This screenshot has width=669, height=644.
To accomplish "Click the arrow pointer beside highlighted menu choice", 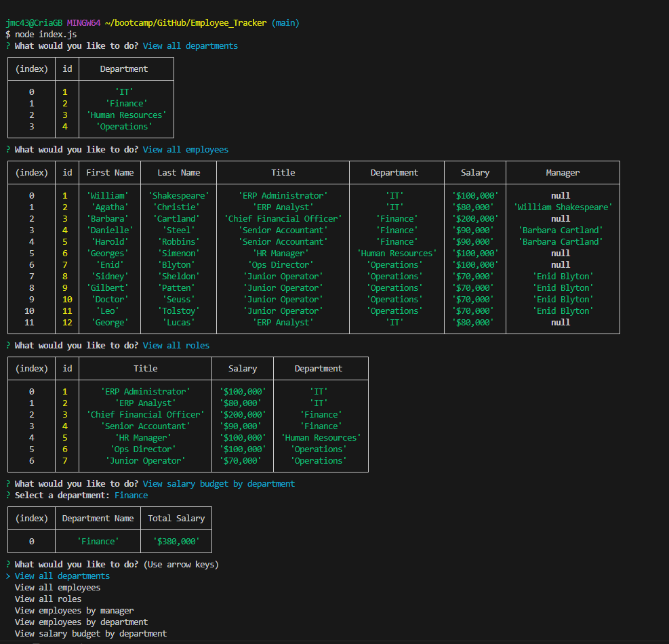I will pos(8,576).
